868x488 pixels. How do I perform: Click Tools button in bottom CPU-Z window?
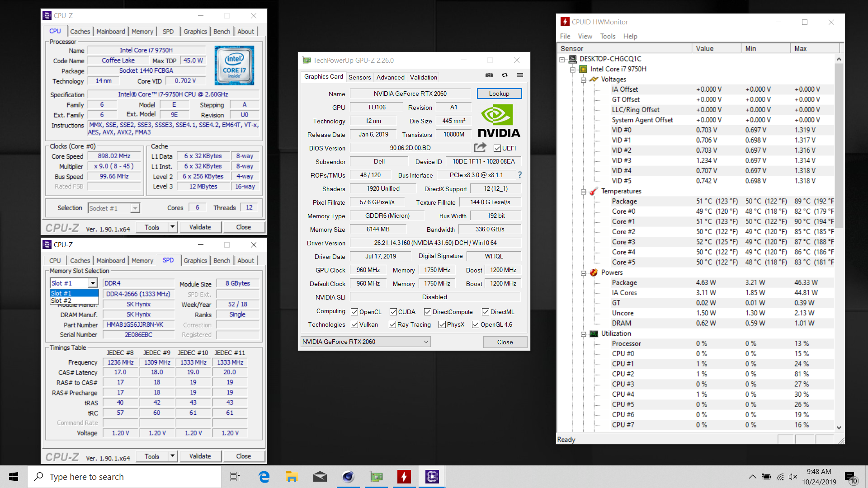pos(152,456)
